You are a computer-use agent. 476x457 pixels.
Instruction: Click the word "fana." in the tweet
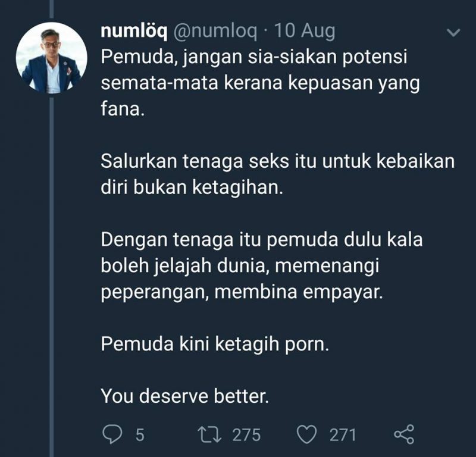pos(123,109)
